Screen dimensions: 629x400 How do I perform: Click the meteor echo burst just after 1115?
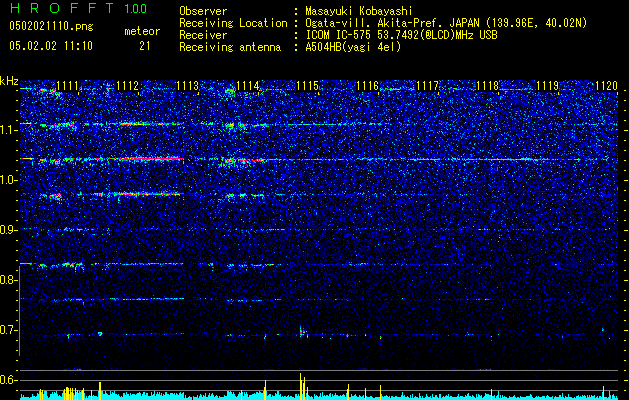tap(302, 331)
